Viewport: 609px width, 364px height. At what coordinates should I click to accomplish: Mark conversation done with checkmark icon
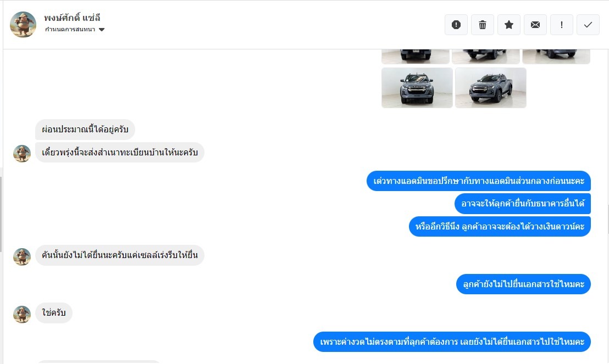tap(588, 25)
